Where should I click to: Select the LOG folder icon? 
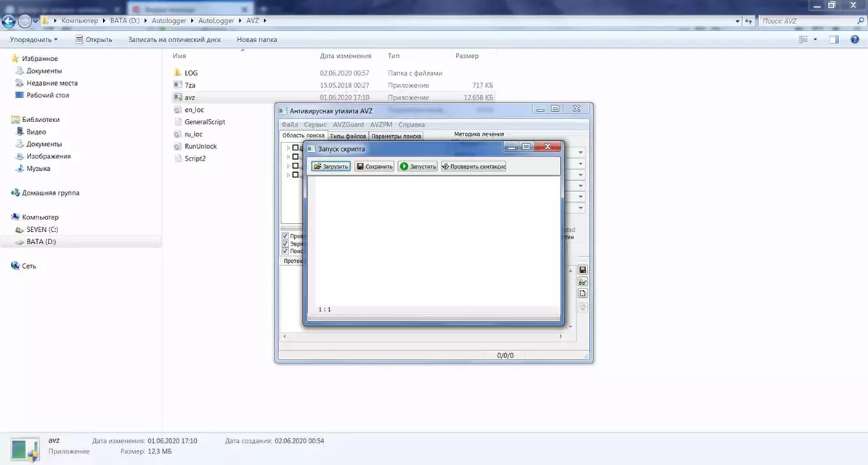[178, 73]
